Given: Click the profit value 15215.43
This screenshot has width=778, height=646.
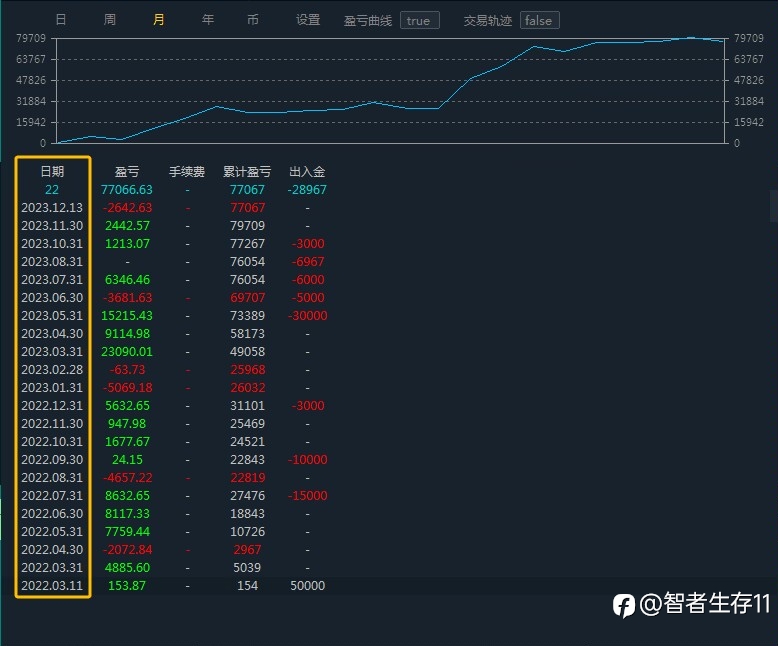Looking at the screenshot, I should pyautogui.click(x=127, y=316).
